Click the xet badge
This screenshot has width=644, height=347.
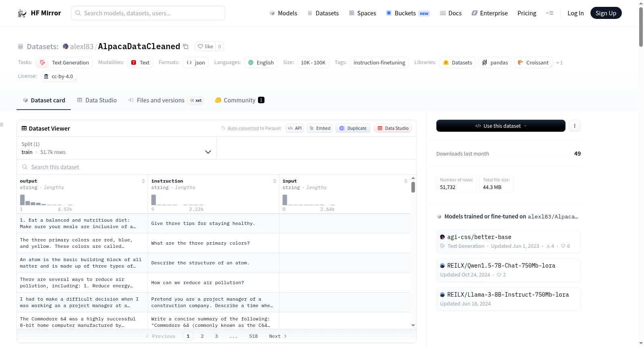click(x=196, y=100)
